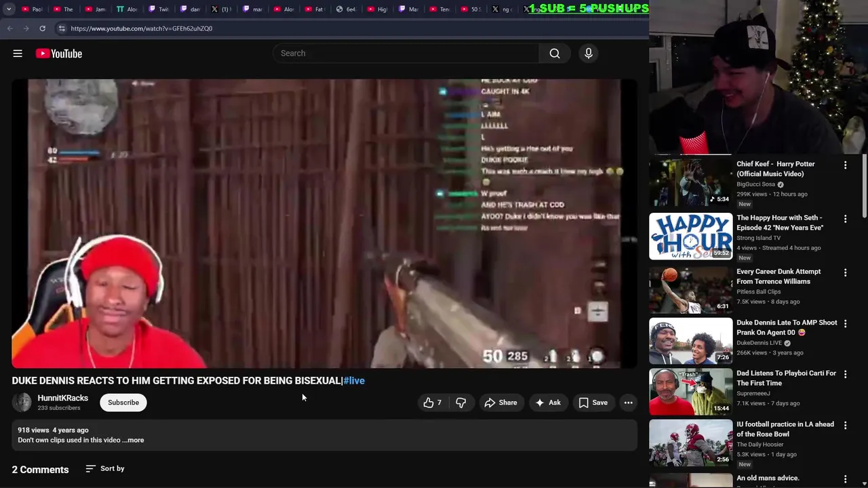
Task: Open the HunnitKRacks channel avatar
Action: [x=22, y=403]
